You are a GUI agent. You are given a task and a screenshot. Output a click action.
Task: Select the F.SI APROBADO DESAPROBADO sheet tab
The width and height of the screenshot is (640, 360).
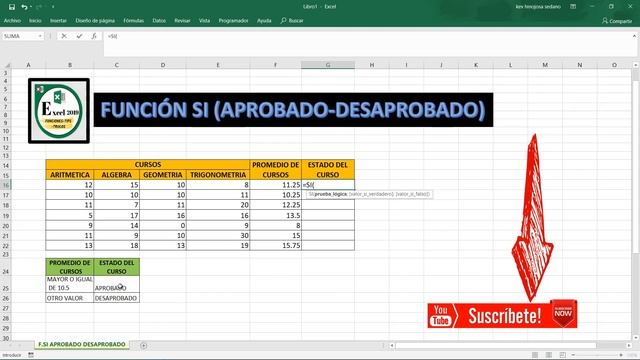pyautogui.click(x=82, y=344)
